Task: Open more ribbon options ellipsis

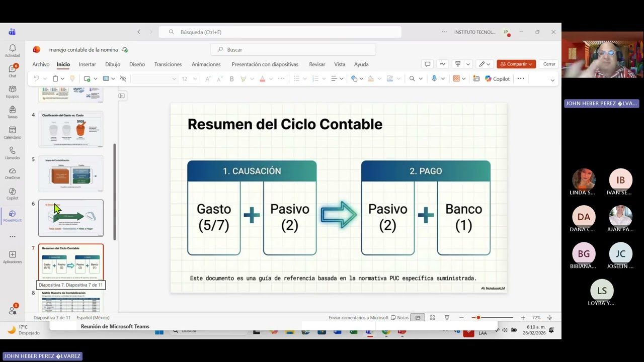Action: coord(521,79)
